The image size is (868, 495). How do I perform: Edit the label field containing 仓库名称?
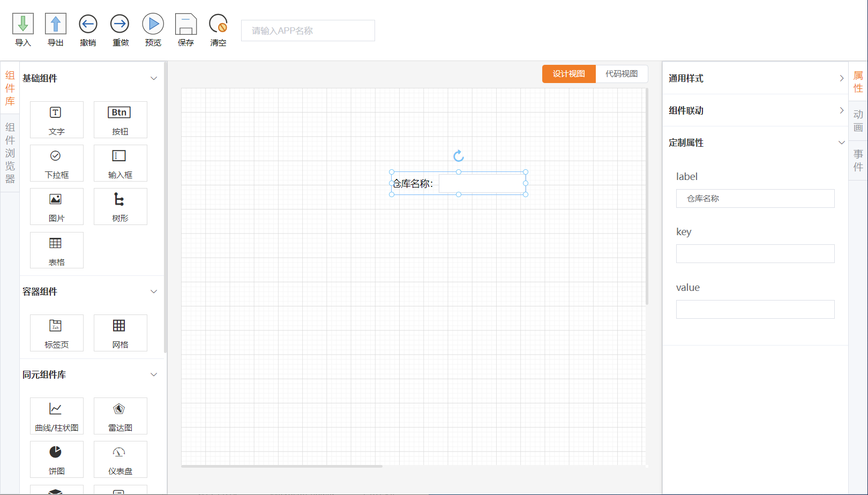(755, 198)
